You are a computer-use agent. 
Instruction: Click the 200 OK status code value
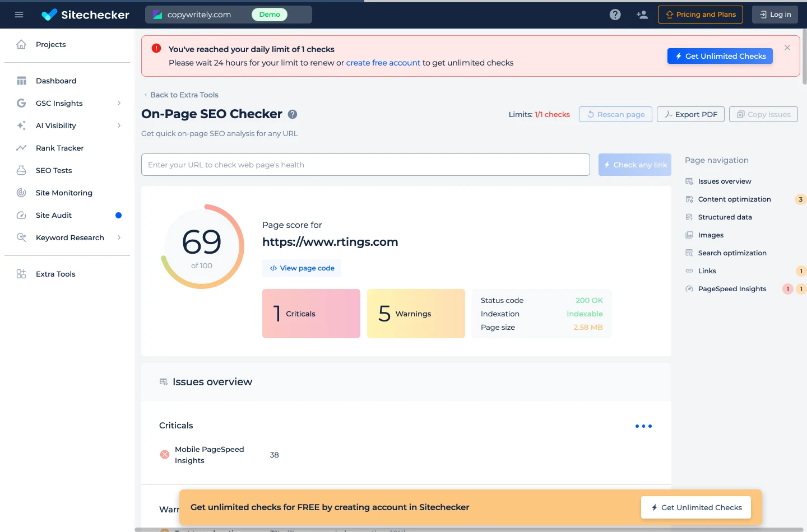590,300
